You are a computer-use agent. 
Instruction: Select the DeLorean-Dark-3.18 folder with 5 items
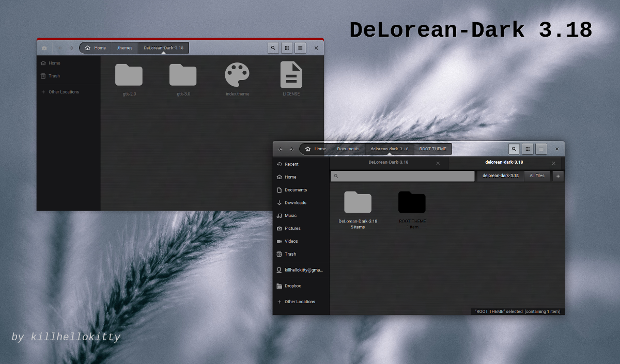point(358,210)
